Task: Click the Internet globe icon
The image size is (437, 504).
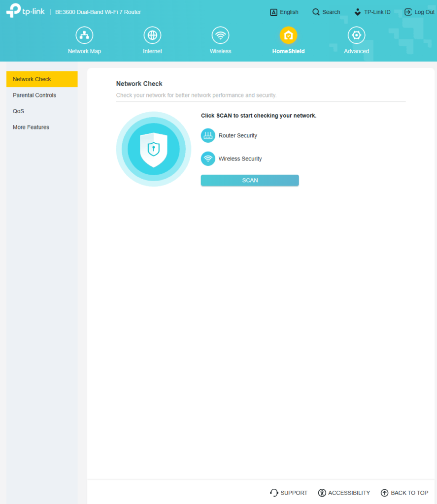Action: tap(152, 34)
